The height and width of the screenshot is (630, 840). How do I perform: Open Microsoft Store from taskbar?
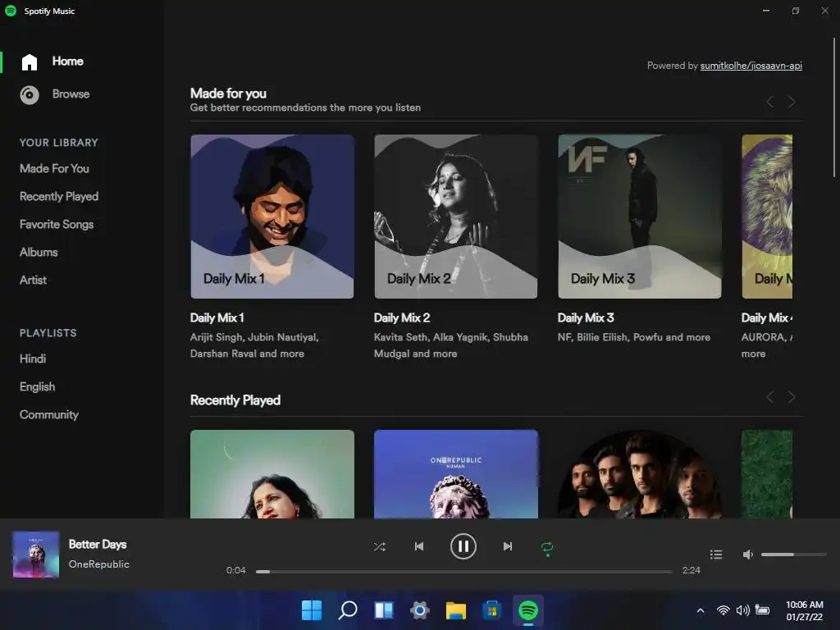tap(492, 609)
